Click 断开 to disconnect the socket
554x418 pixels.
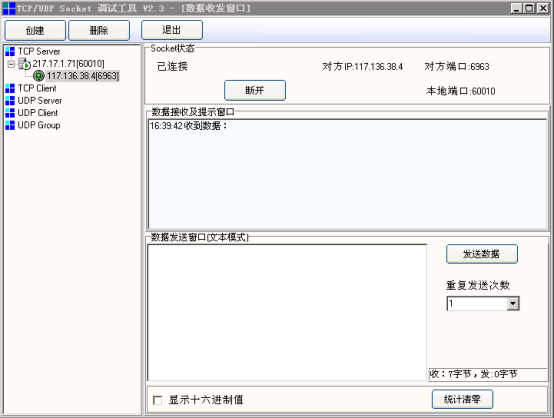pos(255,90)
